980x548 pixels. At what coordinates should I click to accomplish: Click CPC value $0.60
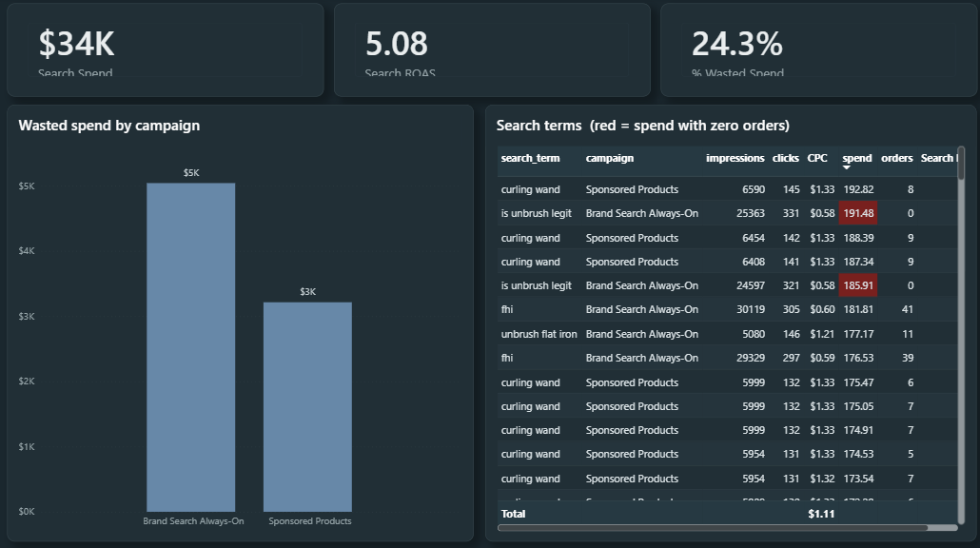tap(822, 309)
